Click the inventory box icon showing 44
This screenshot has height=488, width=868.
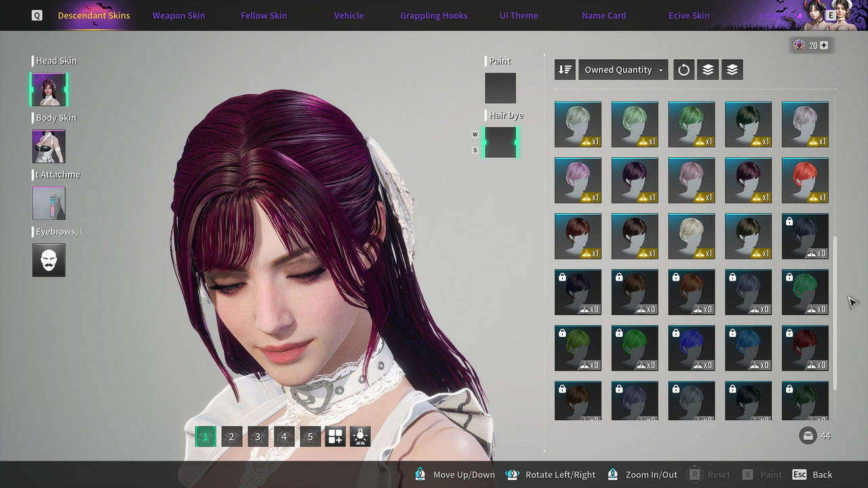(808, 436)
